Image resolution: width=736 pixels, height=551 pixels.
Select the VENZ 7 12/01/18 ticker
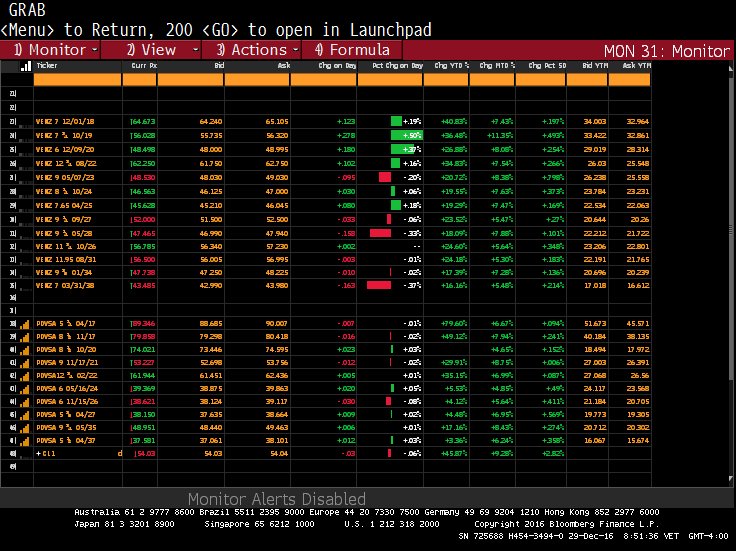click(65, 122)
